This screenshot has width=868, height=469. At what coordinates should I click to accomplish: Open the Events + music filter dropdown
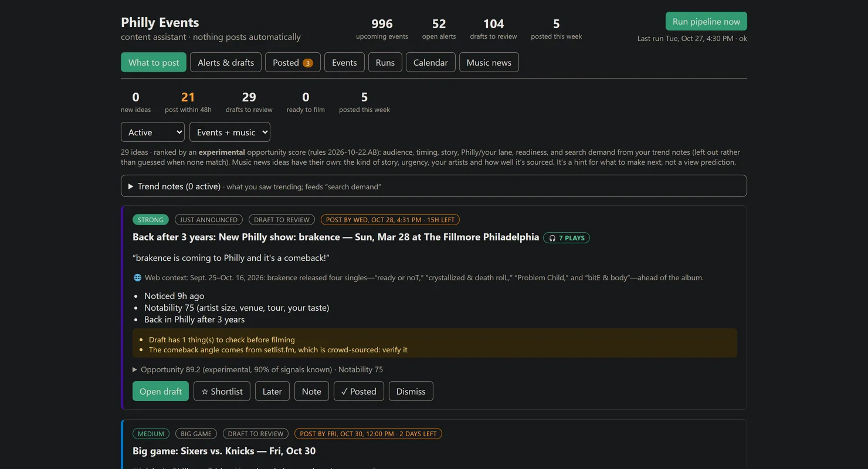pos(229,132)
